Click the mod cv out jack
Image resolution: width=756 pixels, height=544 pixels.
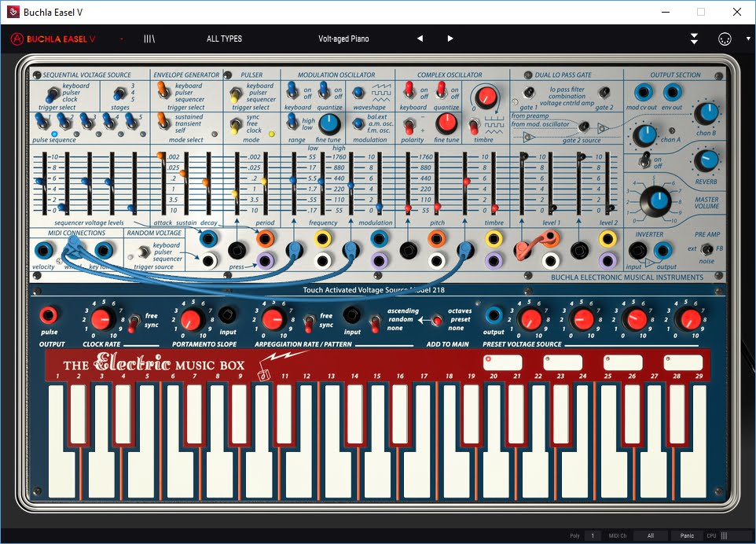[x=643, y=92]
